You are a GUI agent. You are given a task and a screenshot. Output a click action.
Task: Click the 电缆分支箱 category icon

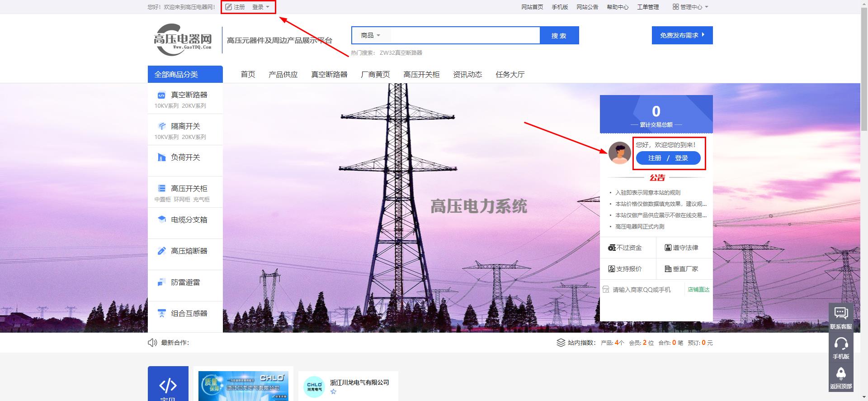[x=161, y=220]
